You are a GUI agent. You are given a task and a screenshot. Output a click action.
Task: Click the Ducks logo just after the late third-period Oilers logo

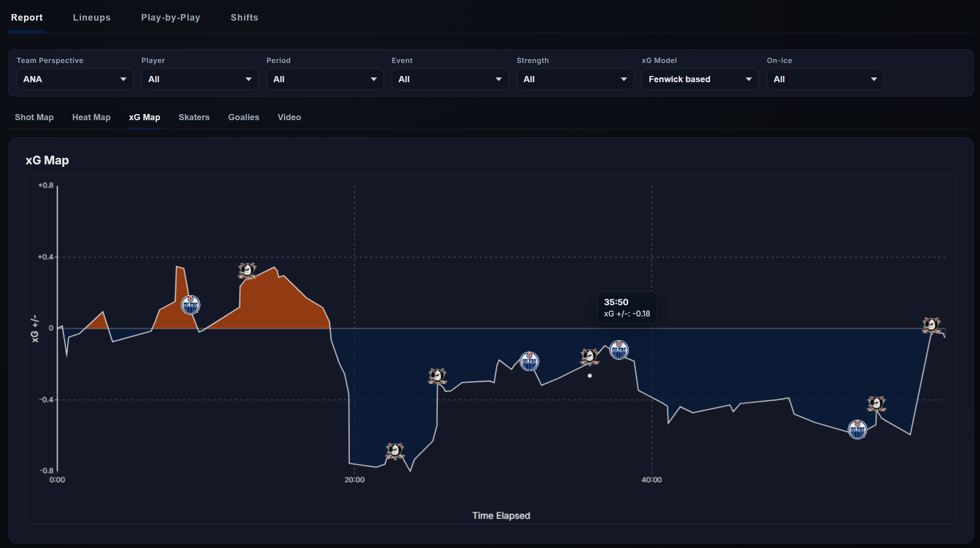[876, 404]
